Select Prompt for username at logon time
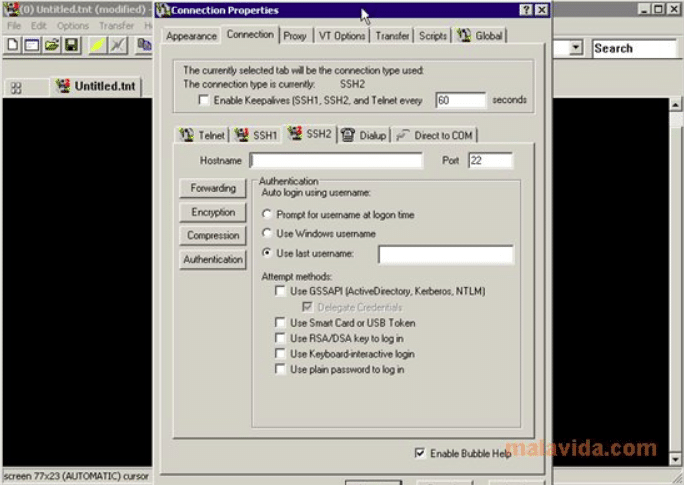This screenshot has width=684, height=485. click(x=267, y=214)
